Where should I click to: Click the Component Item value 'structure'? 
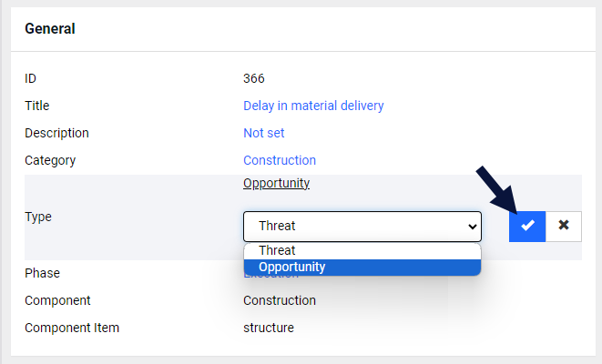tap(269, 328)
